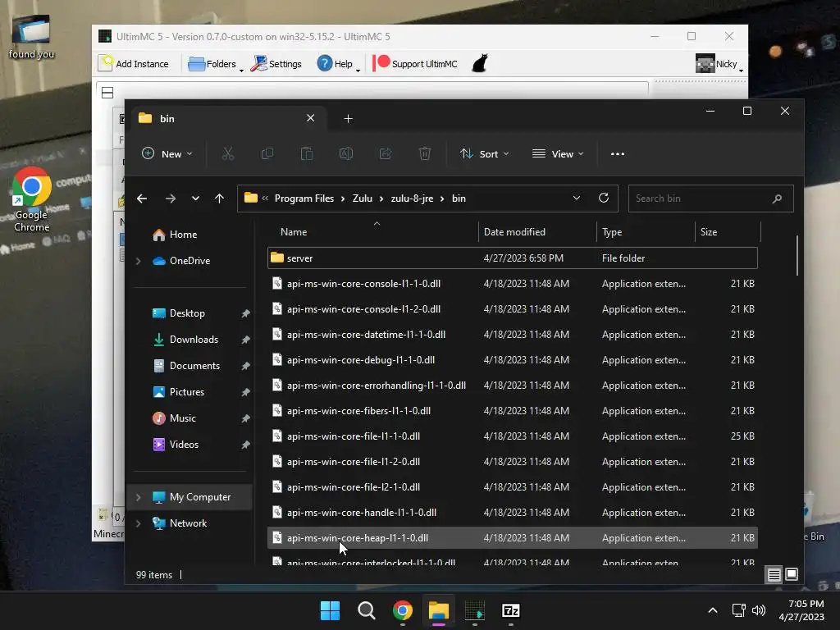
Task: Click the Rename icon in Explorer toolbar
Action: (346, 154)
